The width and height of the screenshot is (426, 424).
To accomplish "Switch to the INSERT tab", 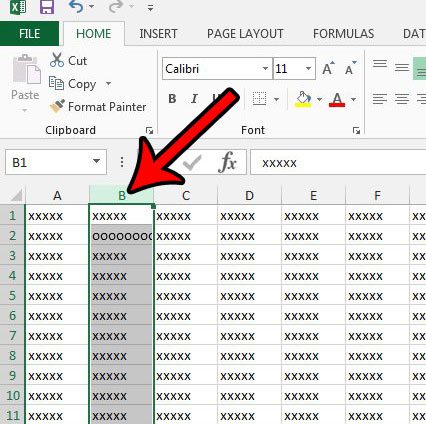I will 158,34.
